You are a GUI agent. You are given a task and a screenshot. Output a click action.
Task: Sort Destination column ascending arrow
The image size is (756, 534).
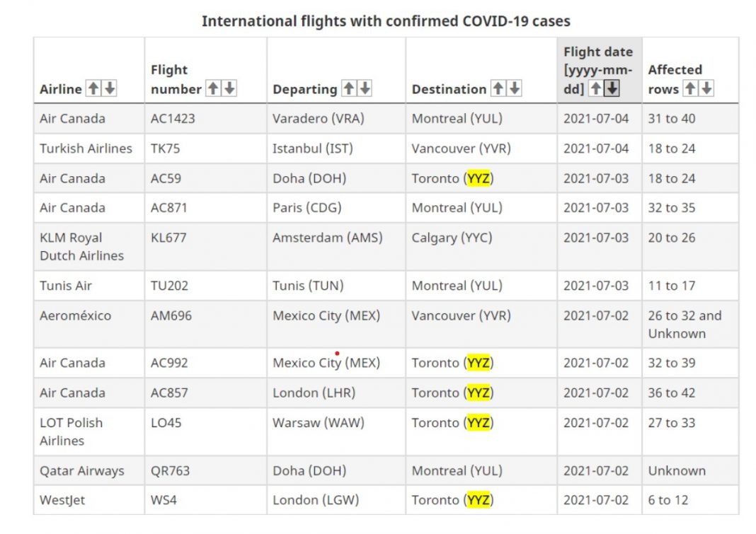click(x=498, y=89)
